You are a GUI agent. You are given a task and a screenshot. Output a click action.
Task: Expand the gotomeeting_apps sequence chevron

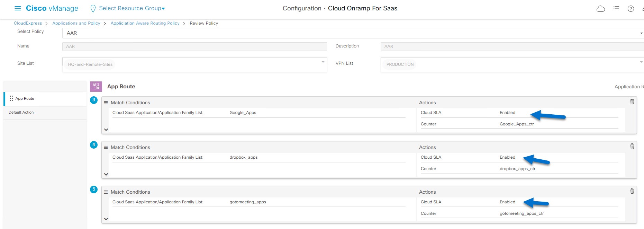[106, 219]
